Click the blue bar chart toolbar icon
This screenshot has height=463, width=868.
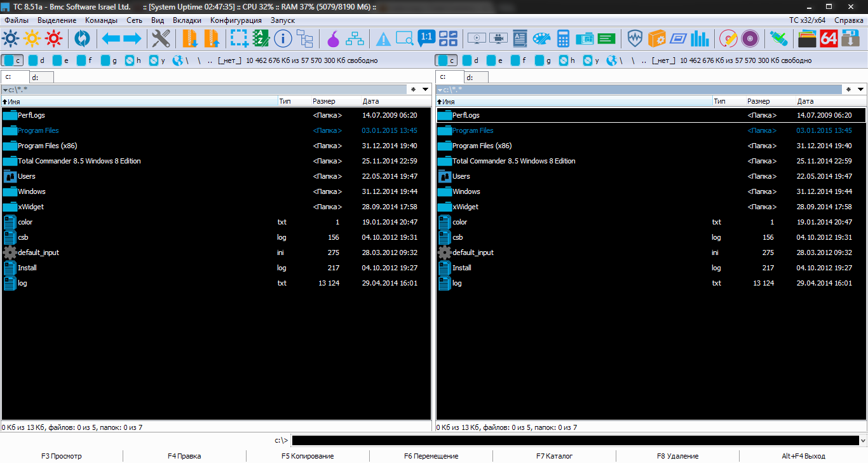[700, 39]
